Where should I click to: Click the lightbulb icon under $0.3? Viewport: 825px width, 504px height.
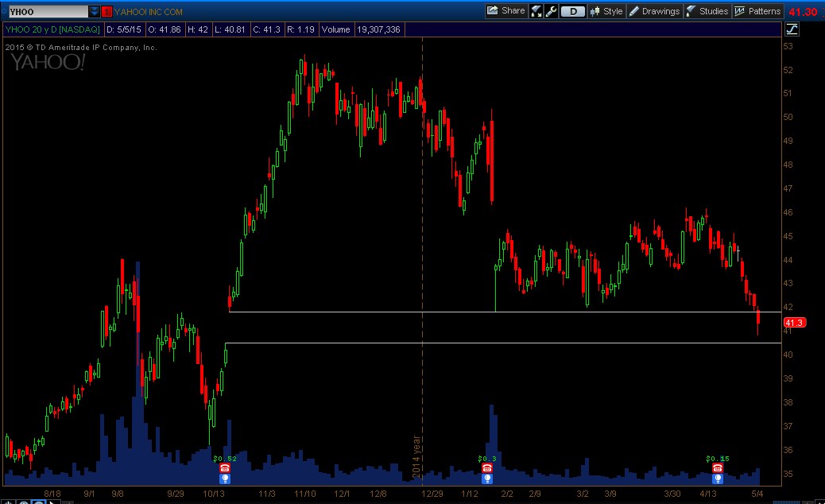pyautogui.click(x=487, y=479)
